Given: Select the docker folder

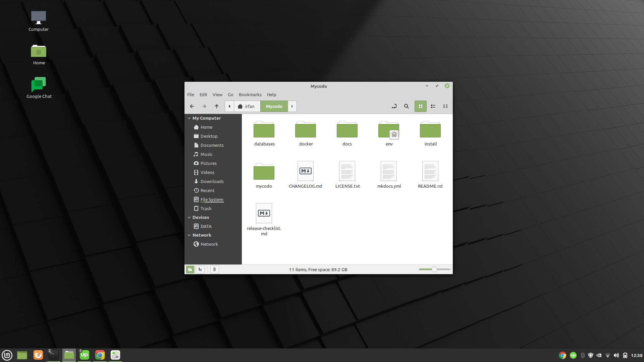Looking at the screenshot, I should [x=306, y=133].
